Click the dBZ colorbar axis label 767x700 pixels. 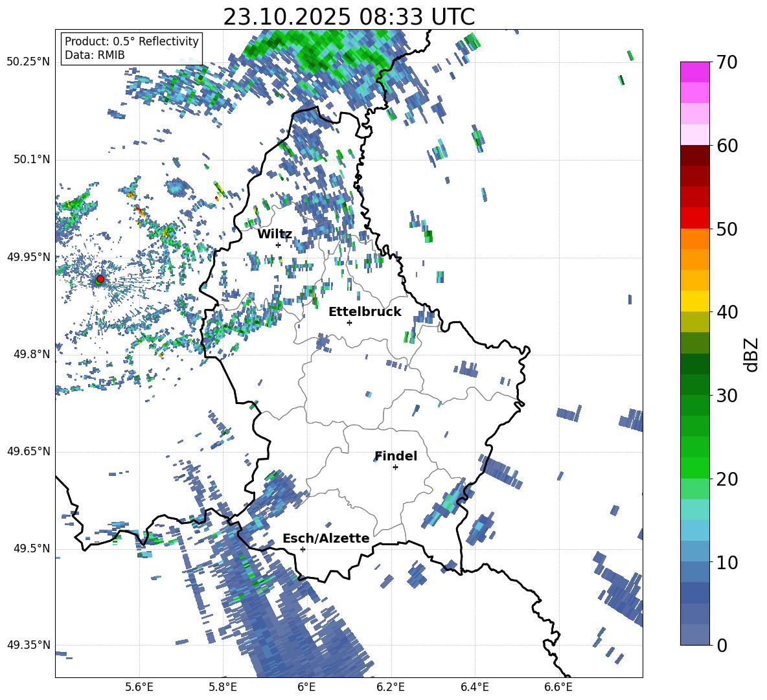752,354
